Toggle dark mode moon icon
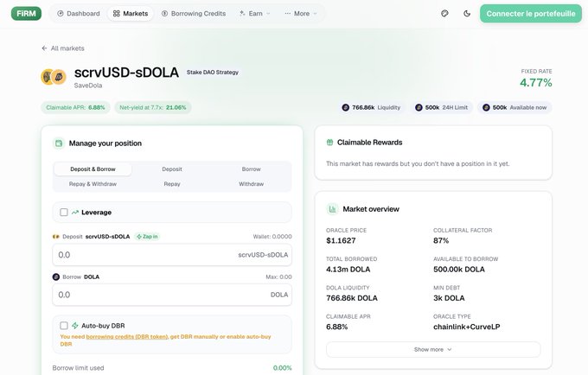 (x=467, y=14)
